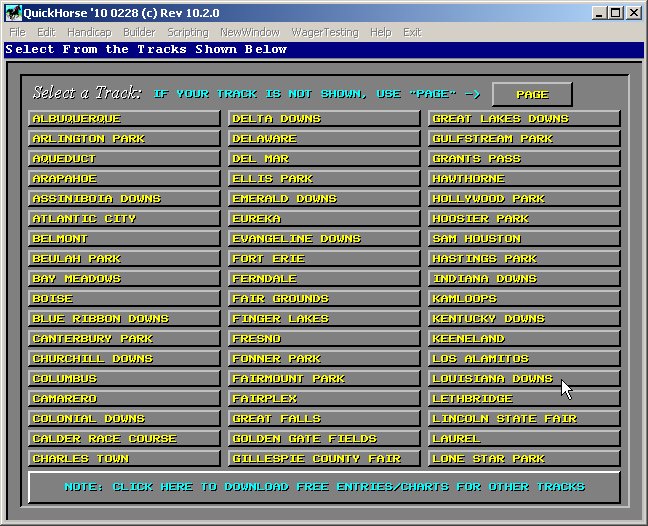Select Golden Gate Fields
648x526 pixels.
[x=324, y=439]
